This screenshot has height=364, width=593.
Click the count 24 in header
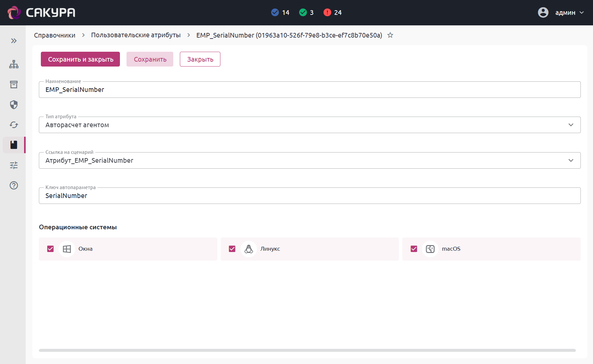[x=338, y=13]
